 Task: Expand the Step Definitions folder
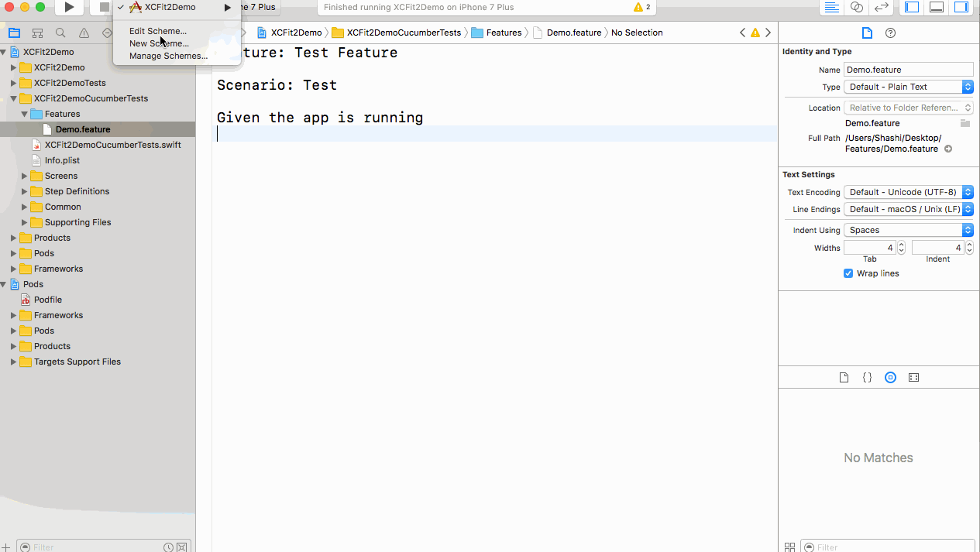pyautogui.click(x=24, y=191)
